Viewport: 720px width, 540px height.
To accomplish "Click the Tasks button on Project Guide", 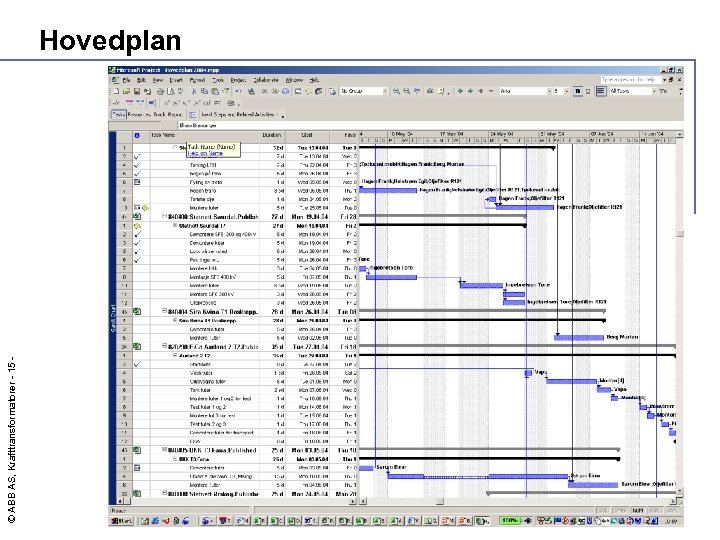I will (119, 115).
